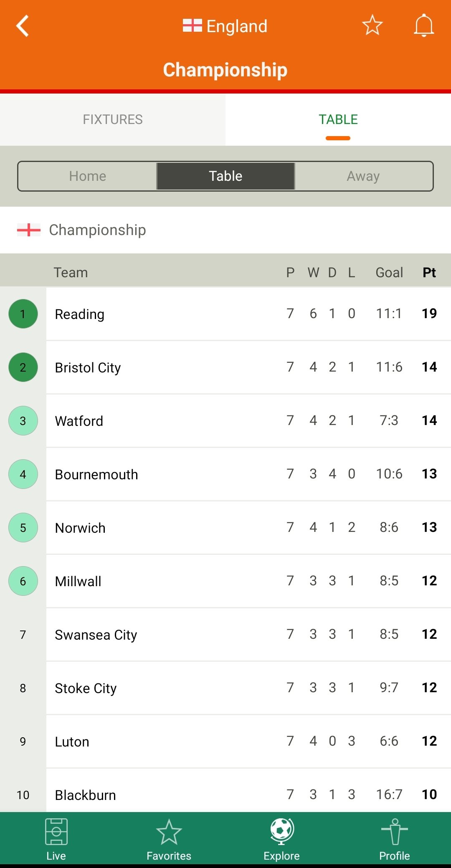Open Profile in bottom navigation
The height and width of the screenshot is (868, 451).
coord(394,839)
